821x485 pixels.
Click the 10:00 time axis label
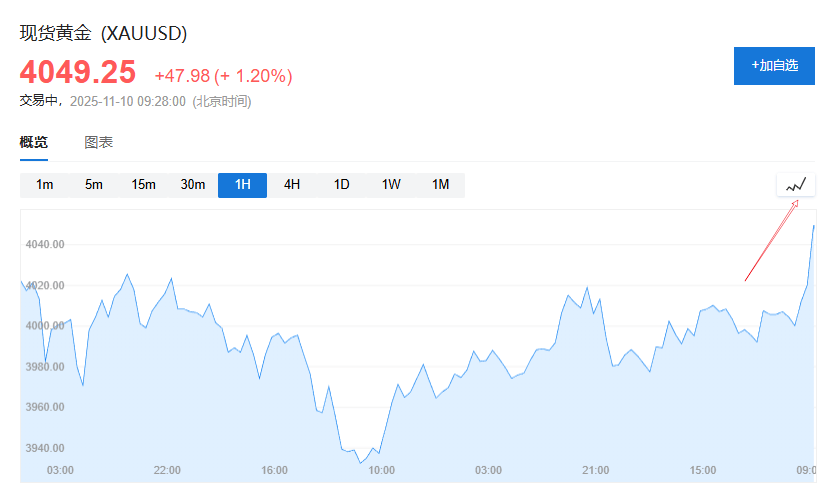(x=381, y=470)
